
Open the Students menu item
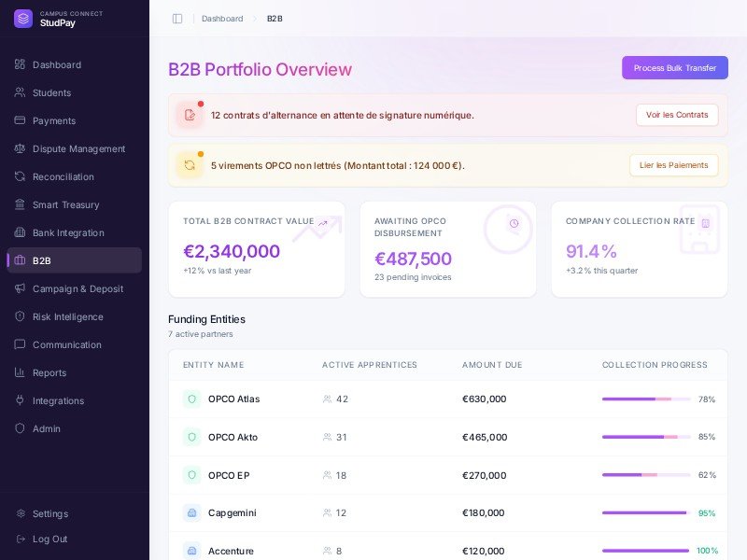tap(51, 92)
